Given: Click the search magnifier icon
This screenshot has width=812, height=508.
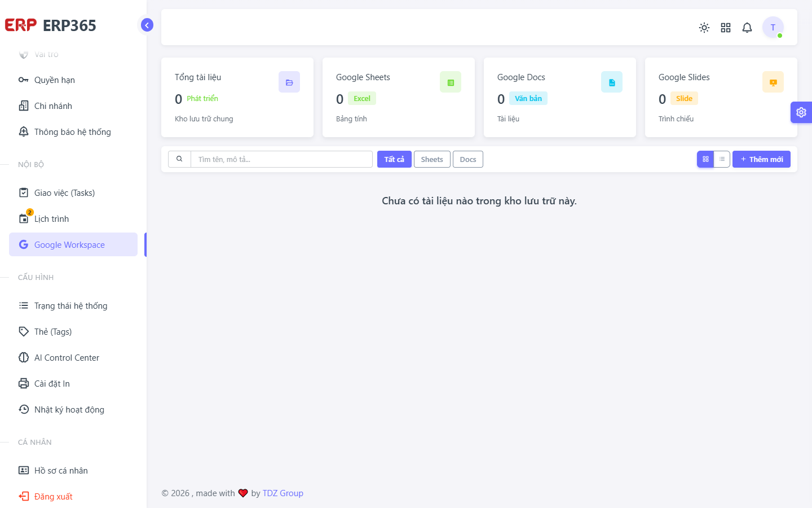Looking at the screenshot, I should tap(179, 159).
